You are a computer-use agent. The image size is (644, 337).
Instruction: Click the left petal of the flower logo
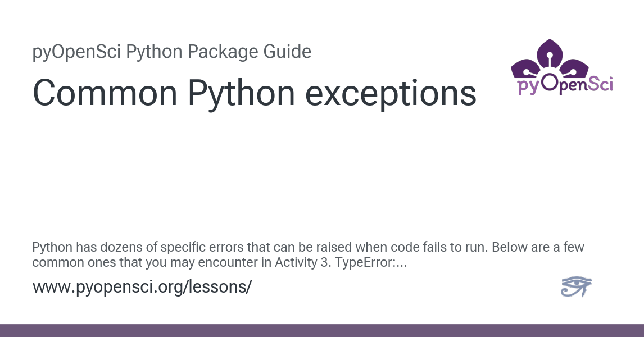pyautogui.click(x=525, y=69)
